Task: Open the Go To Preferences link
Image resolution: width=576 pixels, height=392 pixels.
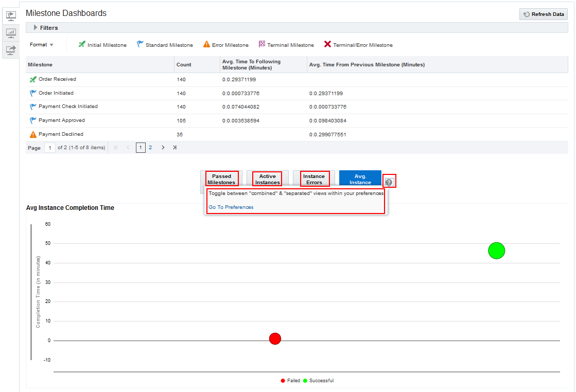Action: 231,207
